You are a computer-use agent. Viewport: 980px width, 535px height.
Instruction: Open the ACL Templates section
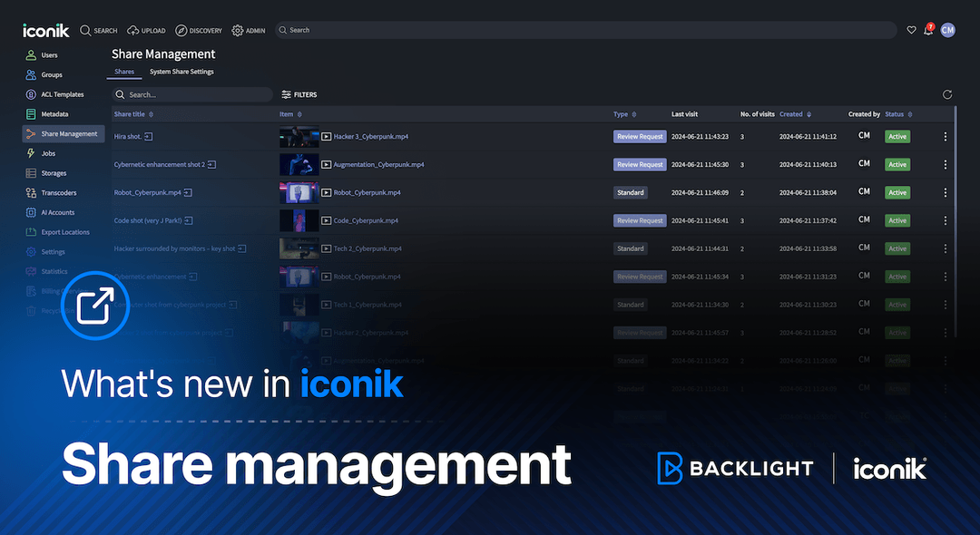(x=29, y=93)
